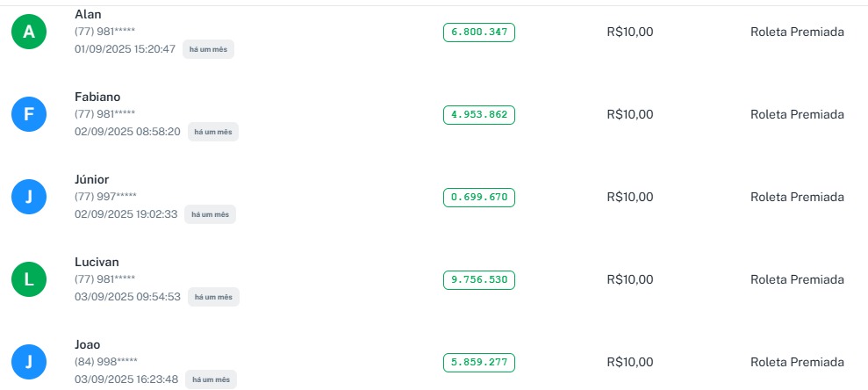
Task: Select ticket number 5.859.277 badge
Action: pyautogui.click(x=479, y=362)
